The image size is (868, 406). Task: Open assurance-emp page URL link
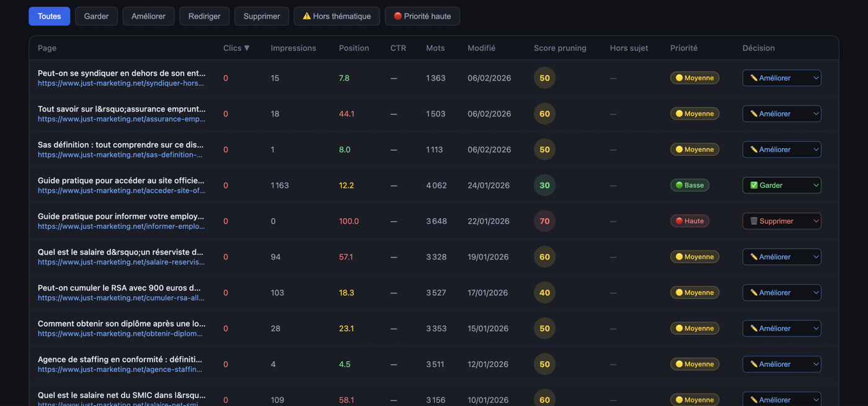pyautogui.click(x=122, y=119)
